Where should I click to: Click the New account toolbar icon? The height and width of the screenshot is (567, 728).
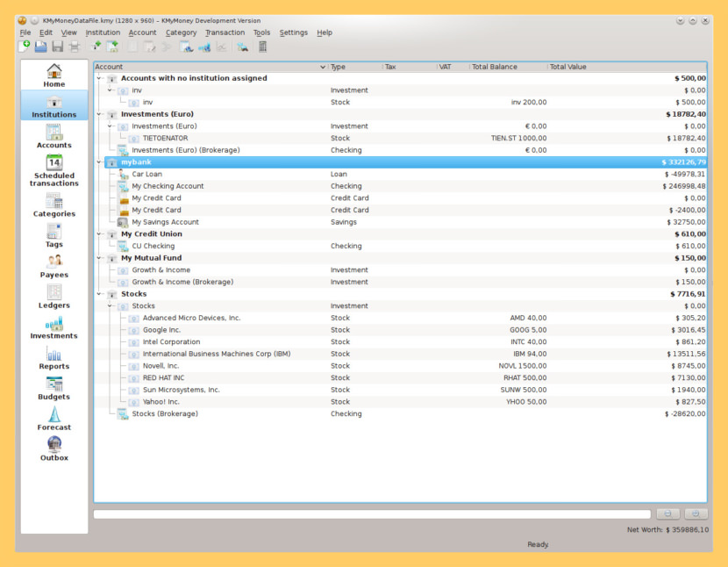tap(112, 47)
